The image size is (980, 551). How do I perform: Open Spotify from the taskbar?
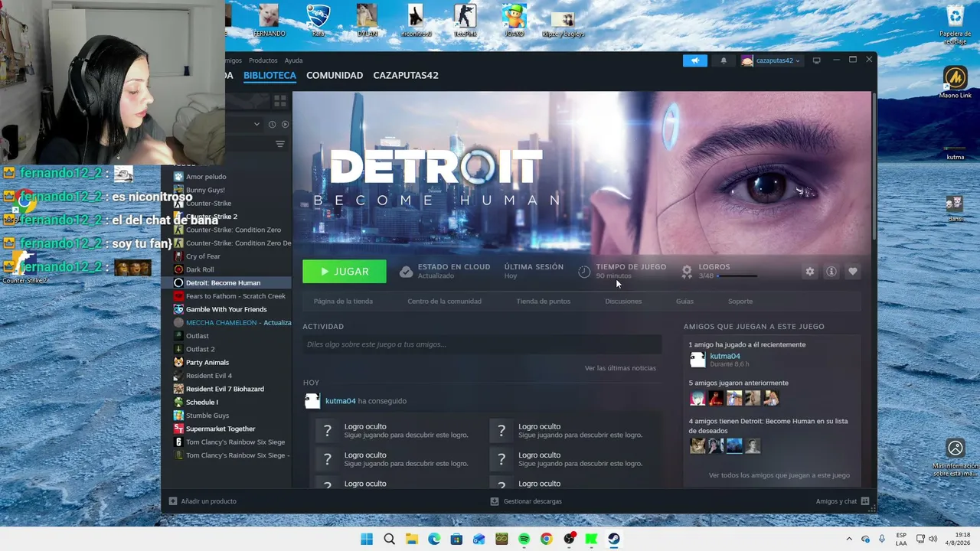click(x=524, y=539)
